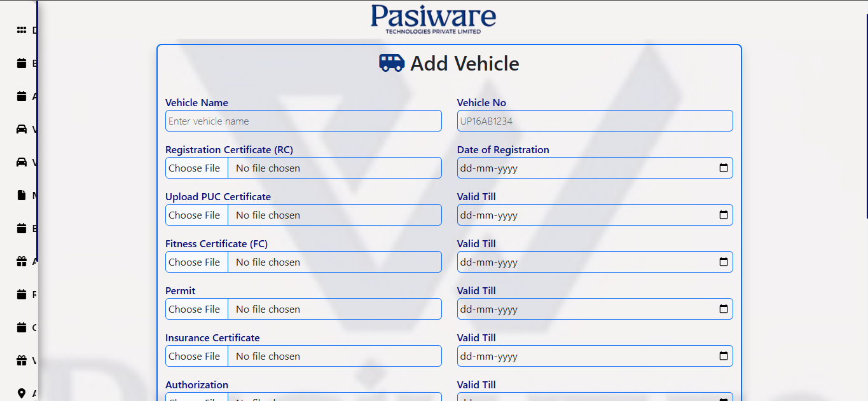
Task: Click Choose File under Upload PUC Certificate
Action: tap(196, 214)
